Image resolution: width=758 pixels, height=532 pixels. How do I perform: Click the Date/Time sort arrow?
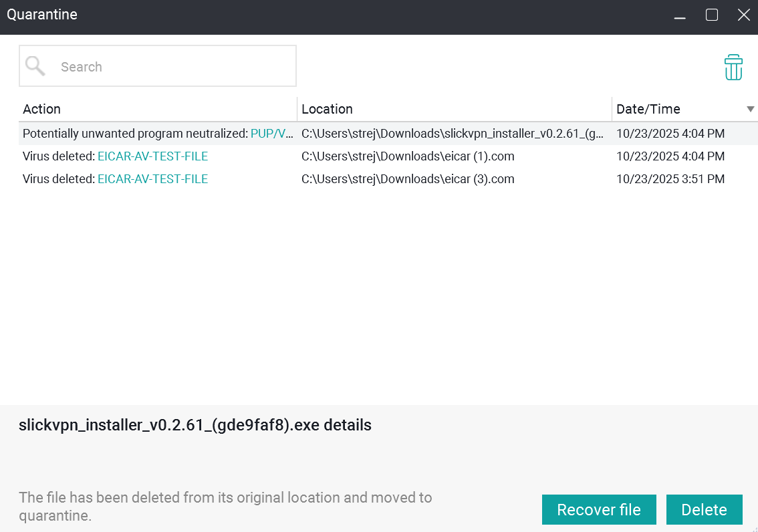pos(750,109)
